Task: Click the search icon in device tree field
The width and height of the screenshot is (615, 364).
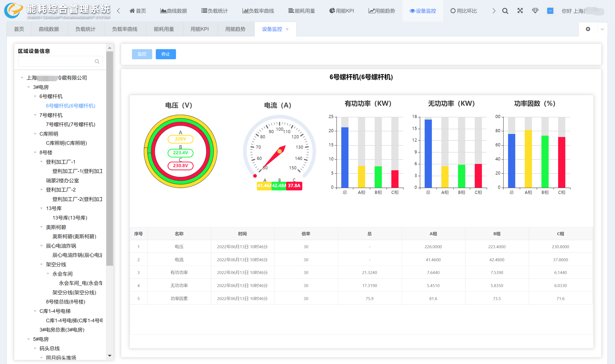Action: tap(97, 61)
